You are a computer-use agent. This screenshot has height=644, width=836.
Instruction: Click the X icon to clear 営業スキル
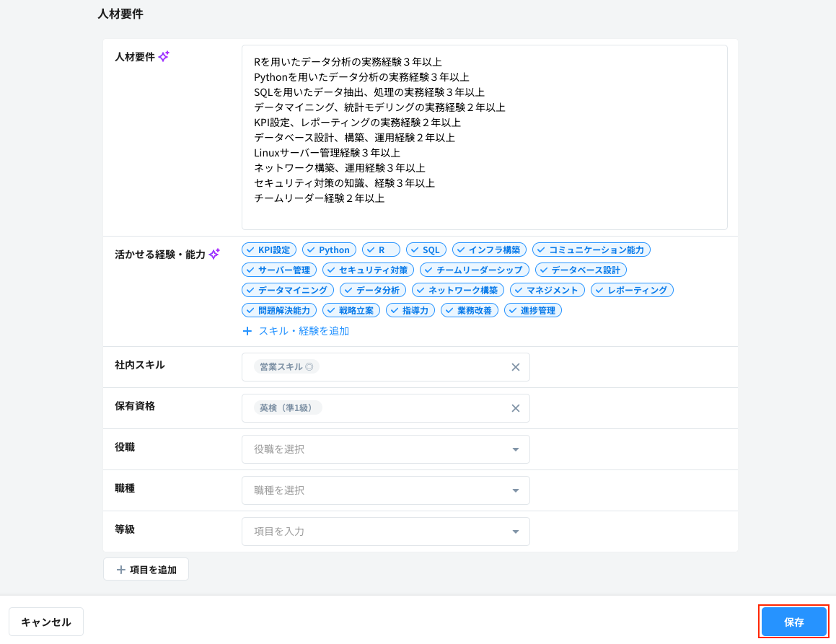pos(516,367)
